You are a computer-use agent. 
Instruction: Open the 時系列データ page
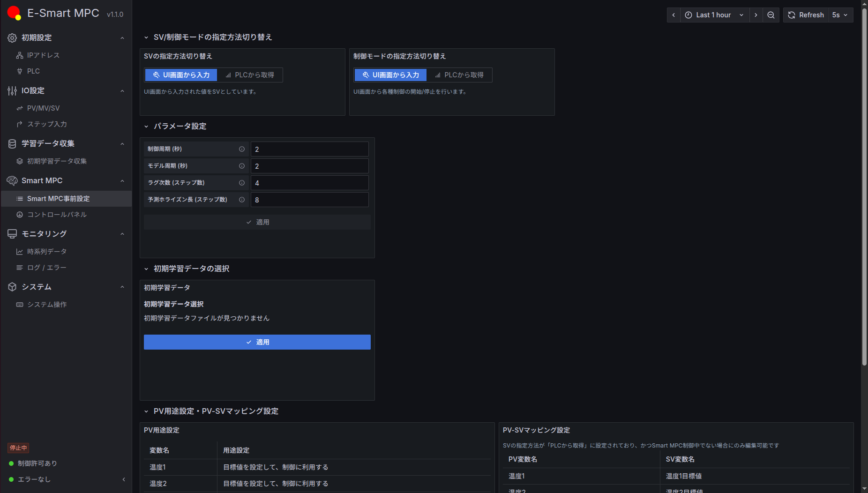click(47, 252)
